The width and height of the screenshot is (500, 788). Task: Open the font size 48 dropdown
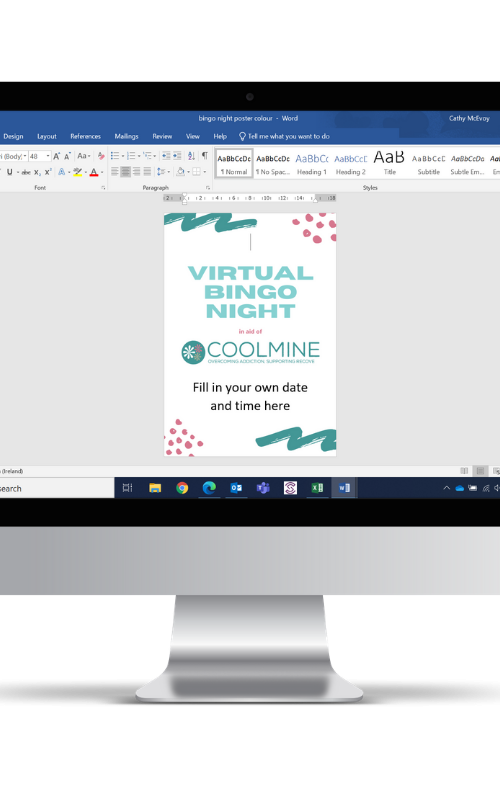click(48, 156)
